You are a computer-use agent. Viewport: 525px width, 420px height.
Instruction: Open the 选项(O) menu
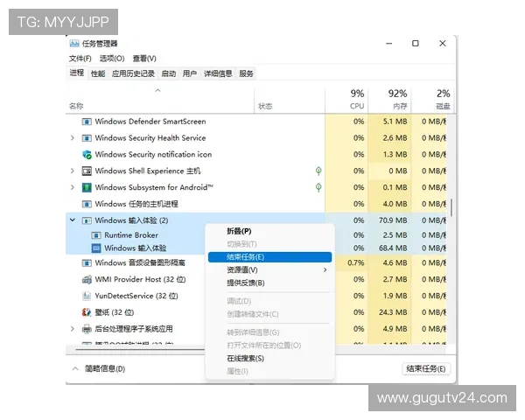[x=112, y=59]
